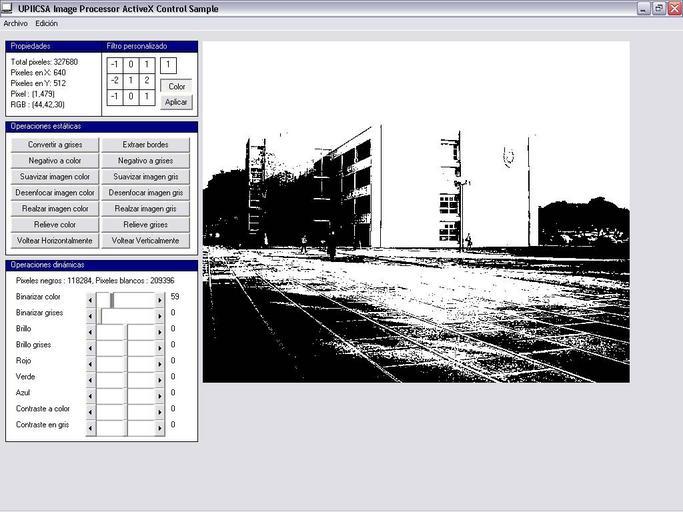
Task: Click the center cell of the filter matrix
Action: (x=131, y=81)
